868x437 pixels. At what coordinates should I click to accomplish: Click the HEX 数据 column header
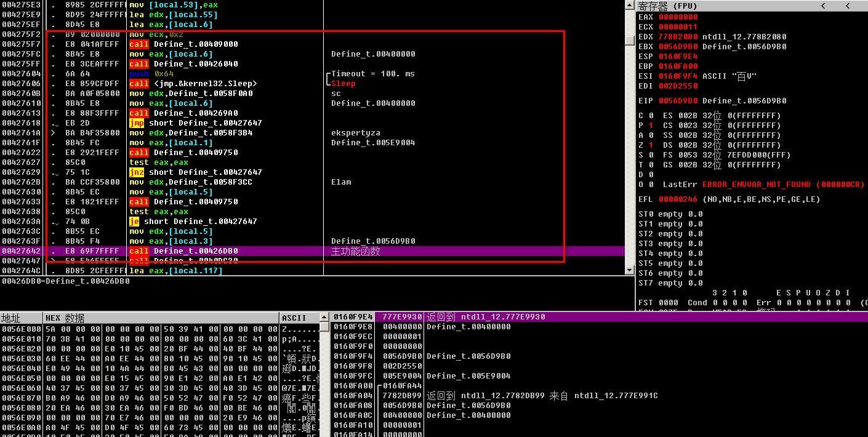point(65,318)
